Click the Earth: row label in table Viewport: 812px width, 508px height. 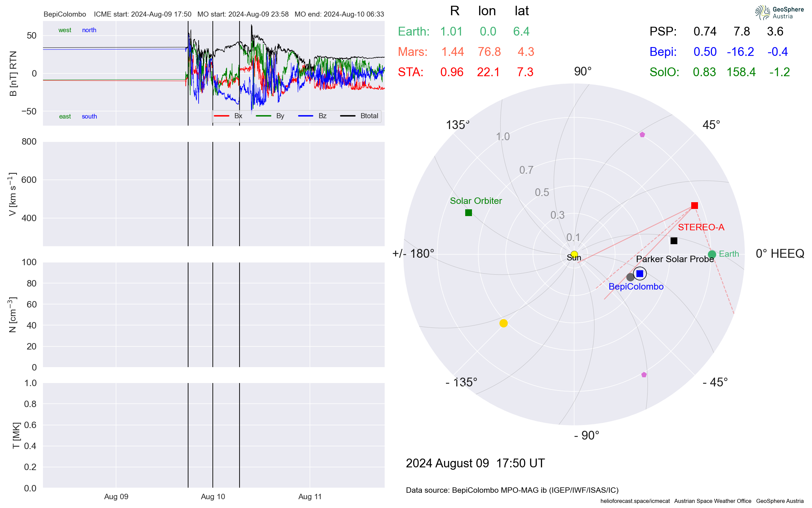(413, 31)
